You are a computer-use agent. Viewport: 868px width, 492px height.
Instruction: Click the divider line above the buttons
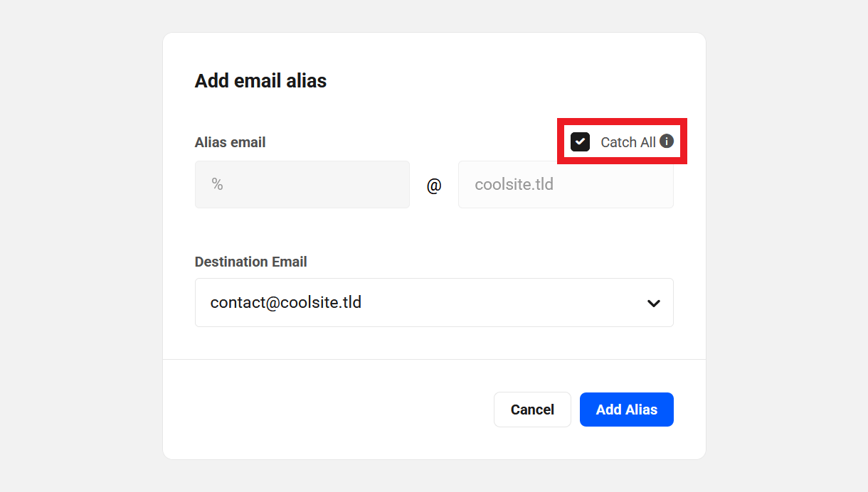coord(434,360)
